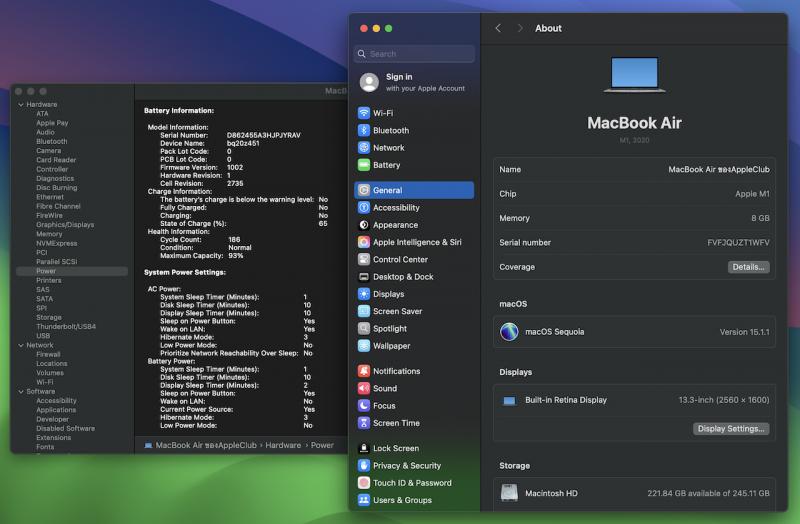The image size is (800, 524).
Task: Open the Wallpaper icon
Action: [364, 346]
